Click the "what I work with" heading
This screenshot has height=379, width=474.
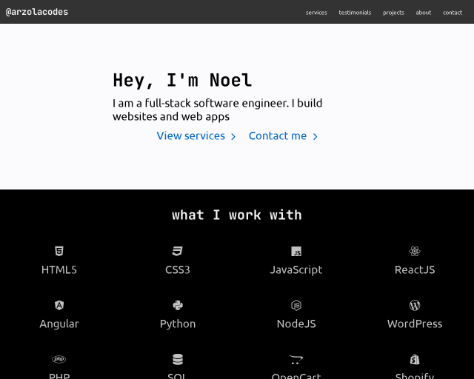tap(237, 215)
